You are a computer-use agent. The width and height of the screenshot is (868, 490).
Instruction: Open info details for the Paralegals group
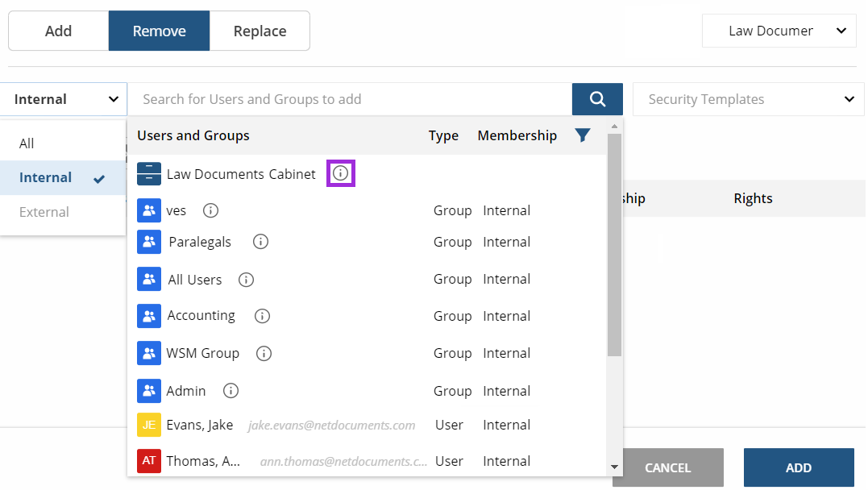point(260,241)
